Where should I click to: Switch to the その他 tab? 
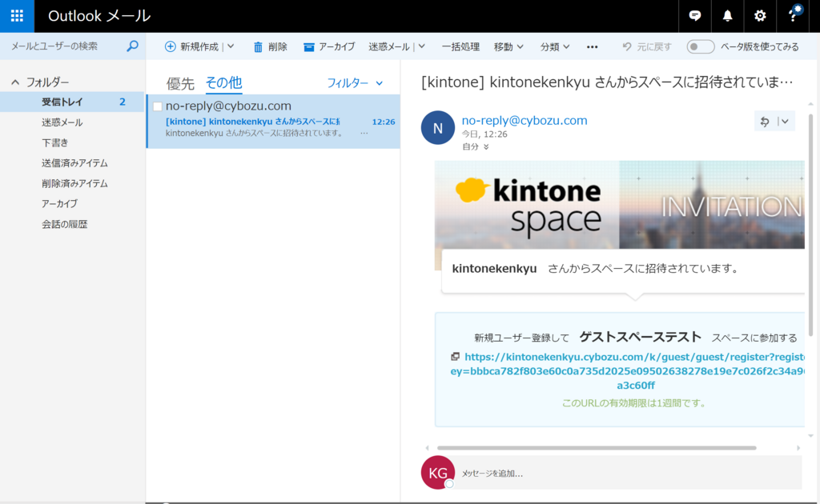tap(224, 82)
